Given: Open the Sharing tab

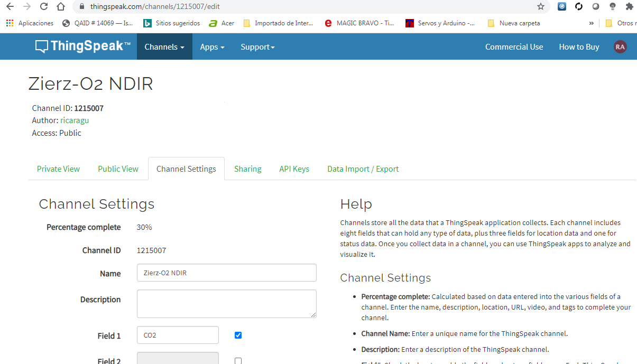Looking at the screenshot, I should click(248, 169).
